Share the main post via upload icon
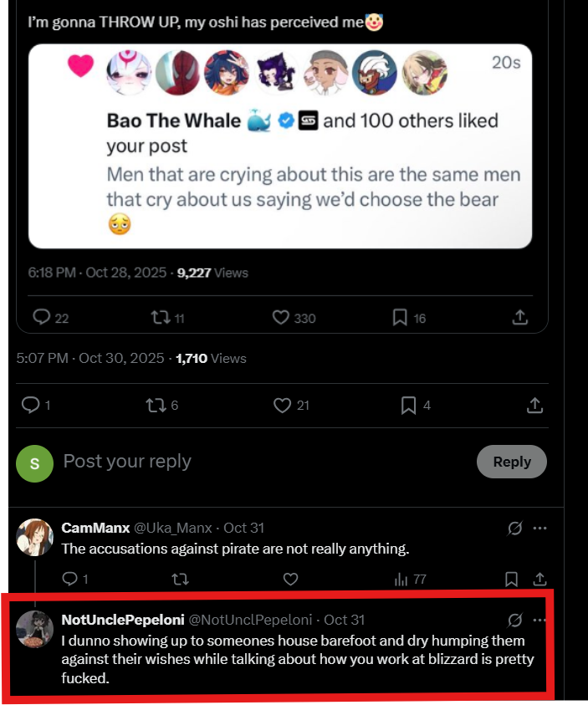The image size is (588, 705). pyautogui.click(x=535, y=406)
